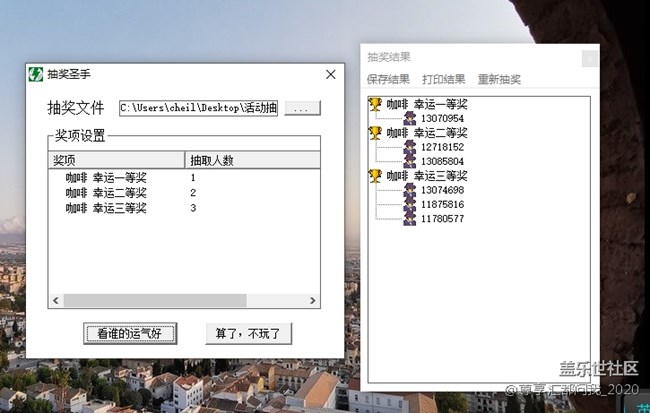Click the person icon beside 12718152
This screenshot has width=650, height=413.
click(410, 147)
